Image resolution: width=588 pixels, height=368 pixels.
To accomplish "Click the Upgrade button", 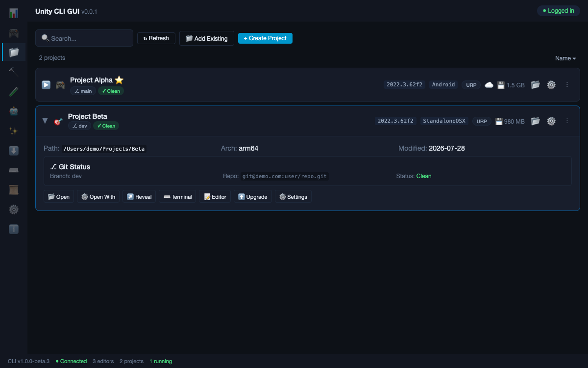I will coord(253,197).
